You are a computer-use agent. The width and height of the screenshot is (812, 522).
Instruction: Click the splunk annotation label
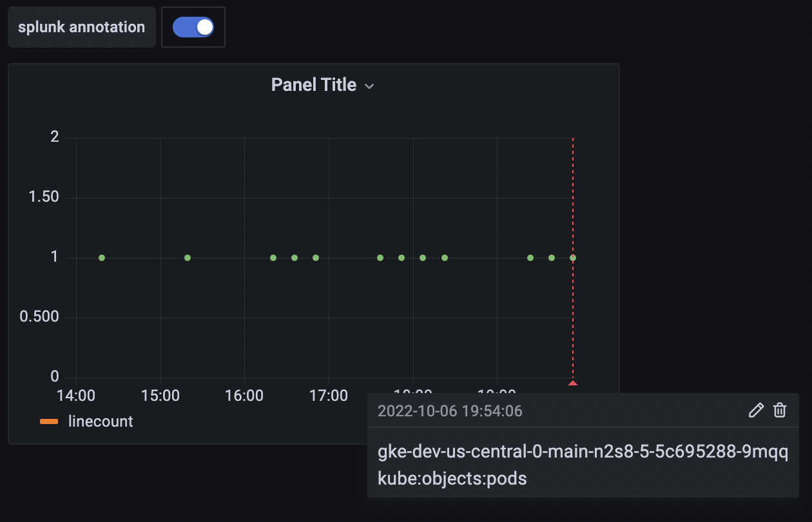point(81,27)
